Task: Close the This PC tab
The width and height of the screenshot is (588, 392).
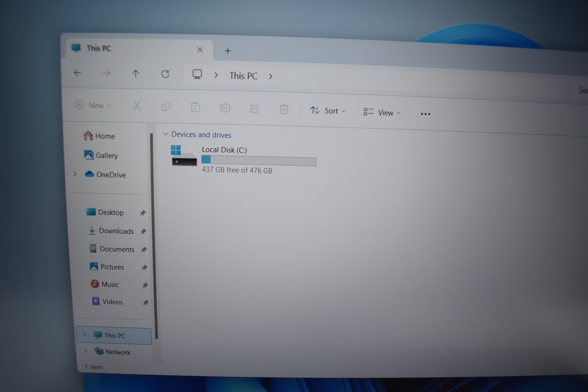Action: coord(200,50)
